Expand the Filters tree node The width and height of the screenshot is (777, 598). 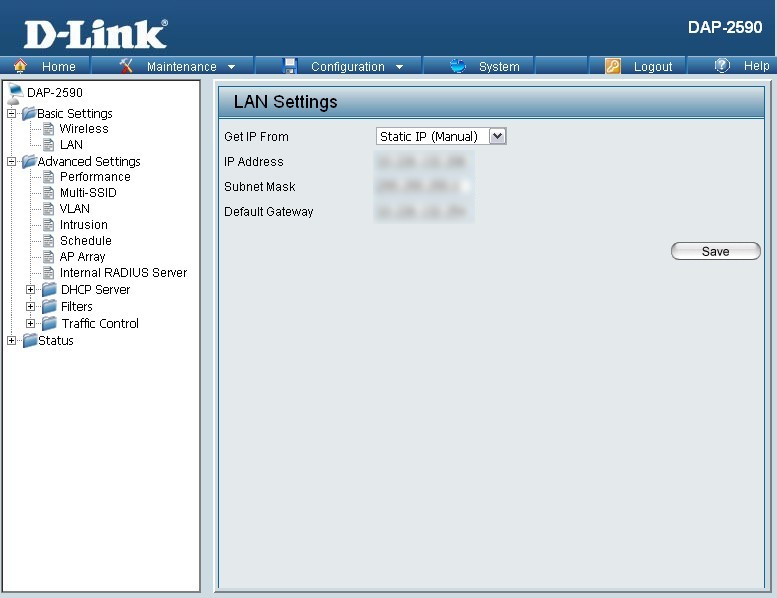pos(31,307)
